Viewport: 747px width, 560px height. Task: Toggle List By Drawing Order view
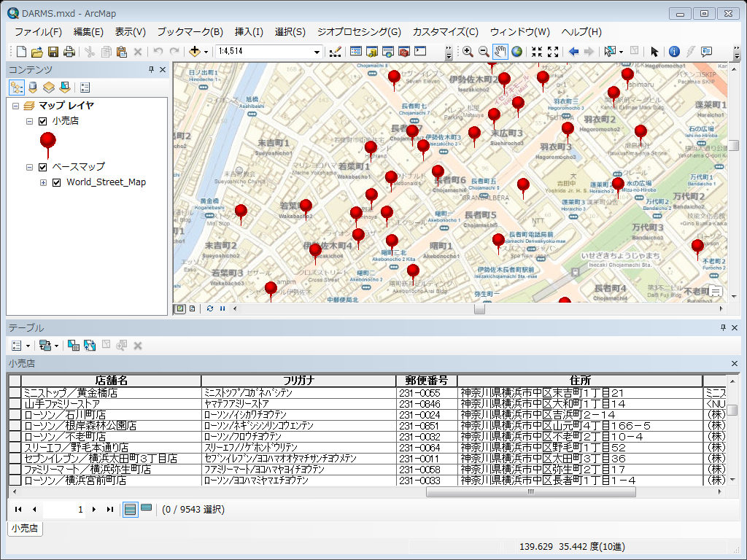(17, 87)
